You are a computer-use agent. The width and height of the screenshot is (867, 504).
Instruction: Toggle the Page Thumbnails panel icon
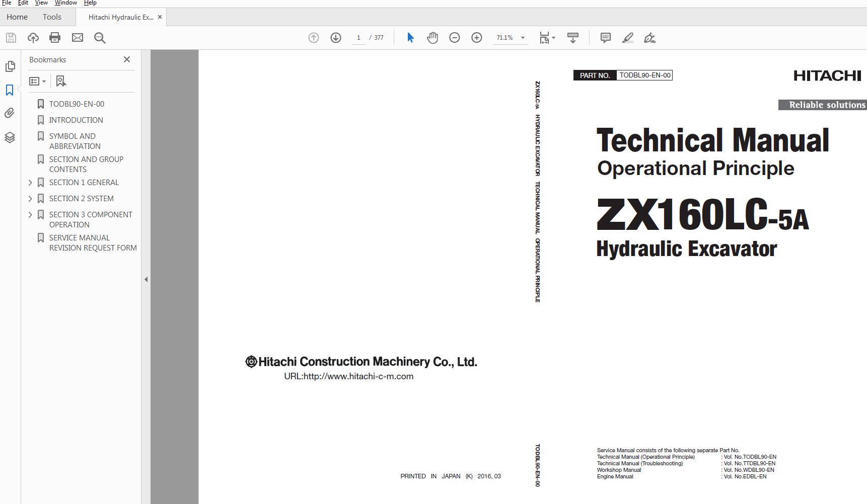[x=10, y=66]
